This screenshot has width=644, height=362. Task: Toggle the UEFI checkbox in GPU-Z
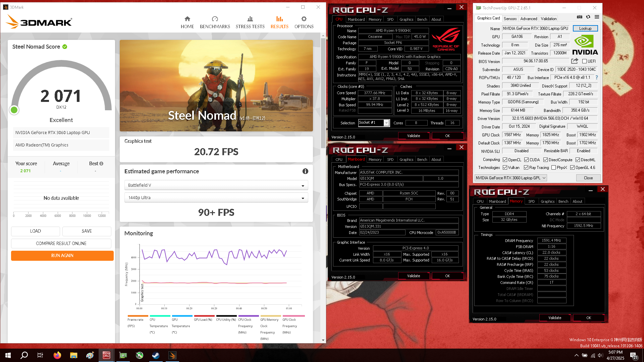coord(584,61)
